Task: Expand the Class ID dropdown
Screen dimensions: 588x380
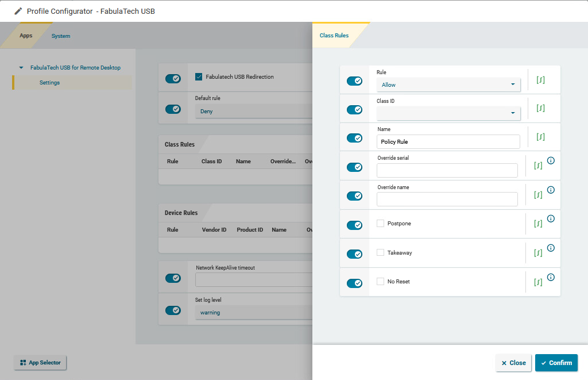Action: point(448,113)
